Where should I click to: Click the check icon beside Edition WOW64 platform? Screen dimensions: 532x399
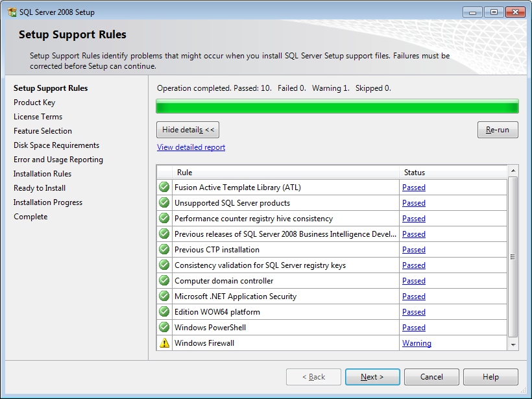click(164, 312)
